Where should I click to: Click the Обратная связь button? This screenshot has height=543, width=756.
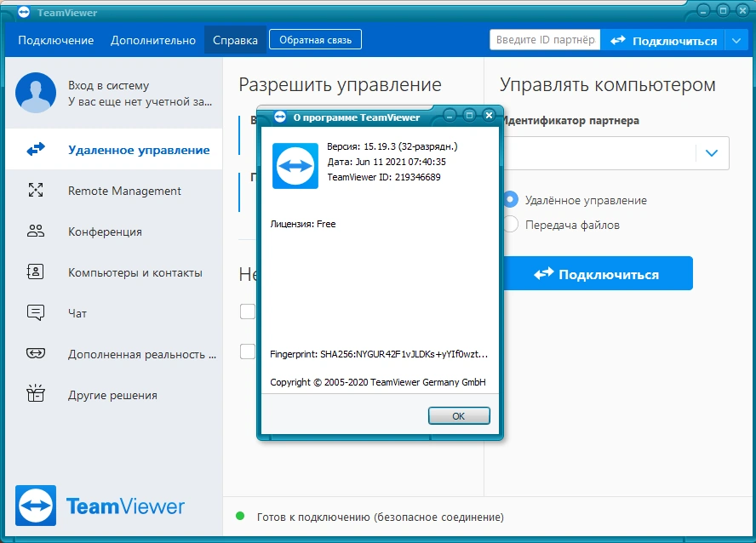coord(315,39)
